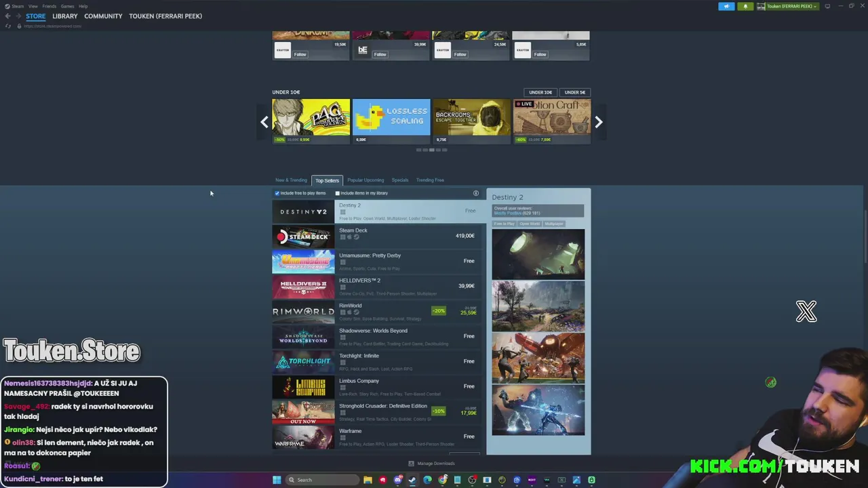868x488 pixels.
Task: Open Discord from taskbar
Action: click(x=397, y=480)
